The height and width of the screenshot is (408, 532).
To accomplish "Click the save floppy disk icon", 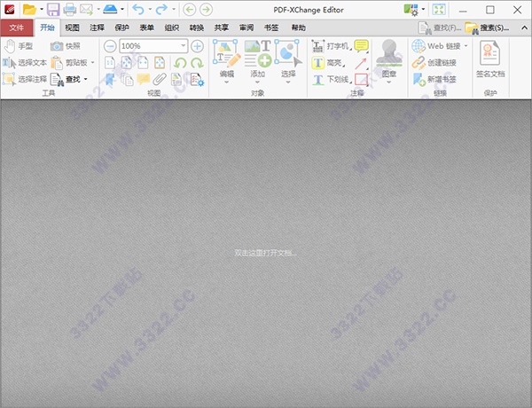I will click(53, 10).
